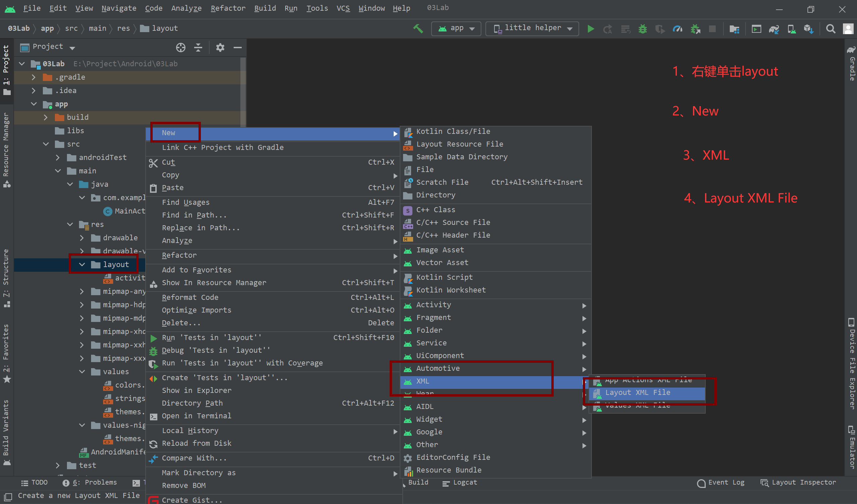857x504 pixels.
Task: Open the Refactor menu in menu bar
Action: (228, 8)
